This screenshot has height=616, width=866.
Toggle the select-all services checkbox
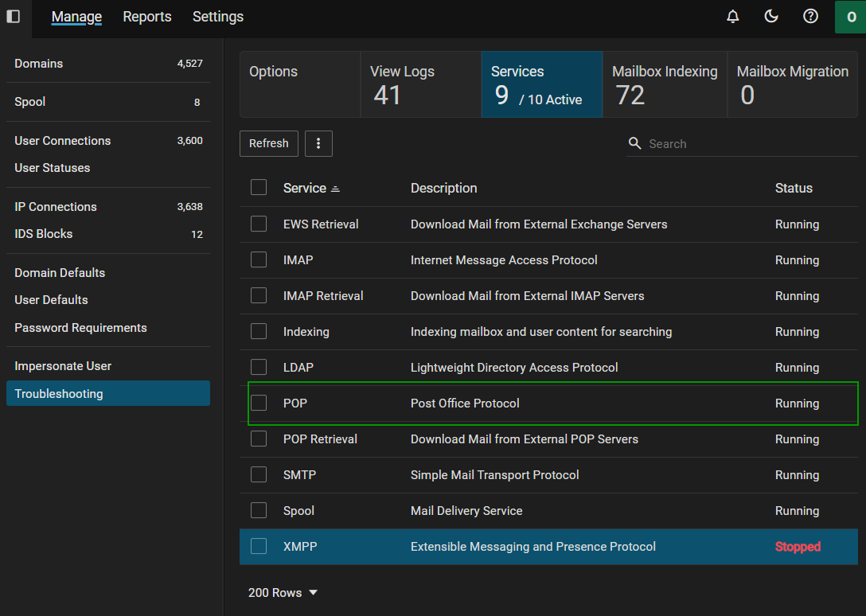[x=259, y=187]
